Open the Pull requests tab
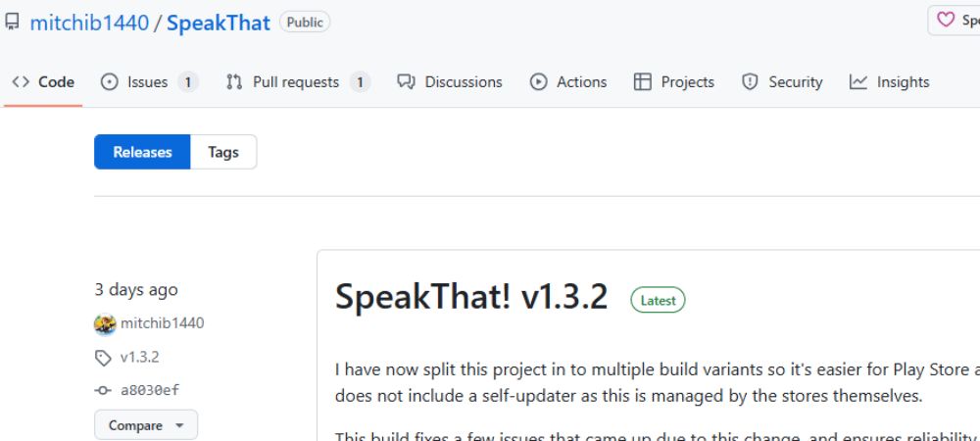Image resolution: width=980 pixels, height=441 pixels. point(298,81)
